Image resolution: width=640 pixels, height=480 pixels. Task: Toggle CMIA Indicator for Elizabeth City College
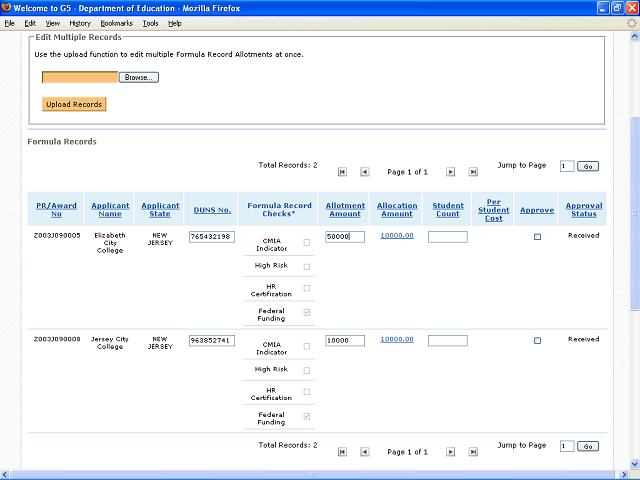pos(306,242)
